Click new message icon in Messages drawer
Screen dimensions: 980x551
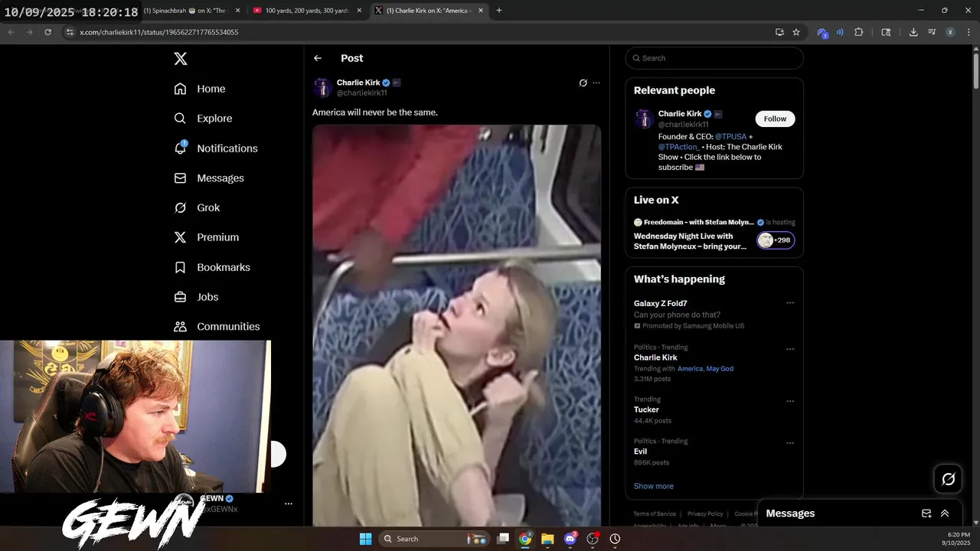926,514
